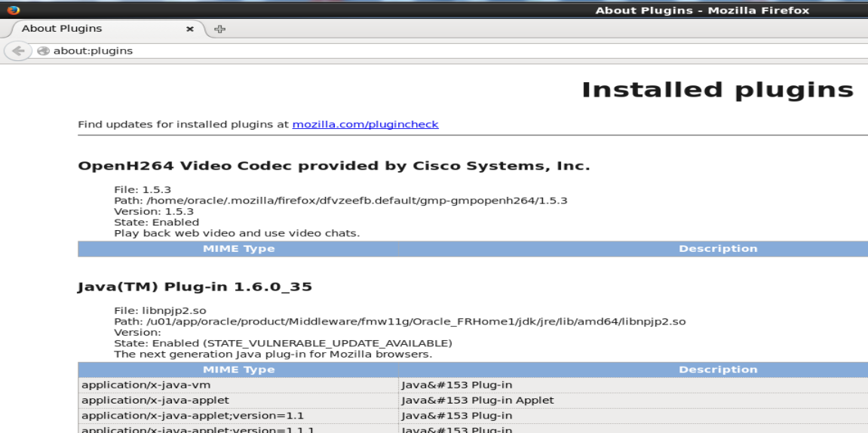The width and height of the screenshot is (868, 433).
Task: Click the OpenH264 table Description header
Action: coord(718,249)
